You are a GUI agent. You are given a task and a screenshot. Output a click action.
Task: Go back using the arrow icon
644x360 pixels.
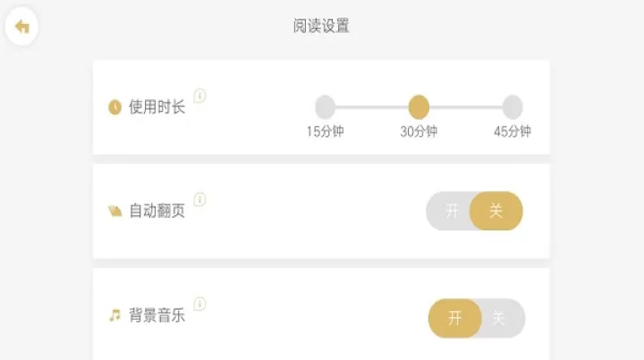21,28
